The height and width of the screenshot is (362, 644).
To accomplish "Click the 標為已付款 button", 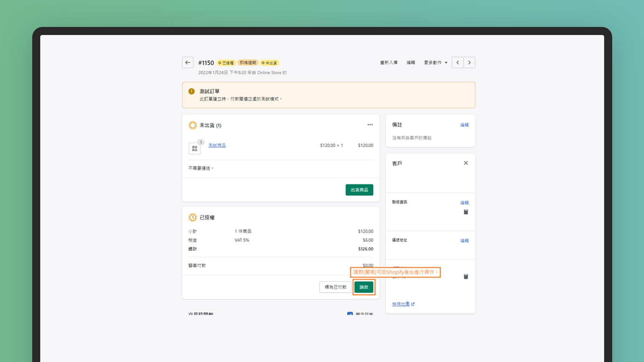I will (336, 287).
